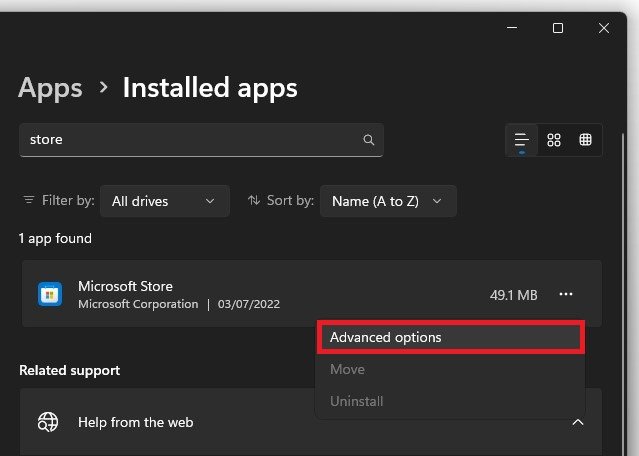Go back to Apps via breadcrumb
The width and height of the screenshot is (639, 456).
click(50, 88)
